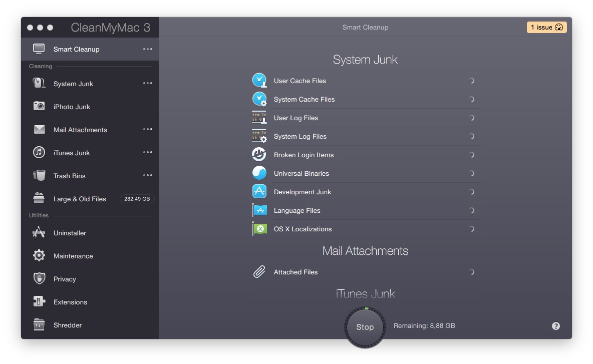This screenshot has width=593, height=364.
Task: Click the Maintenance gear icon
Action: [39, 256]
